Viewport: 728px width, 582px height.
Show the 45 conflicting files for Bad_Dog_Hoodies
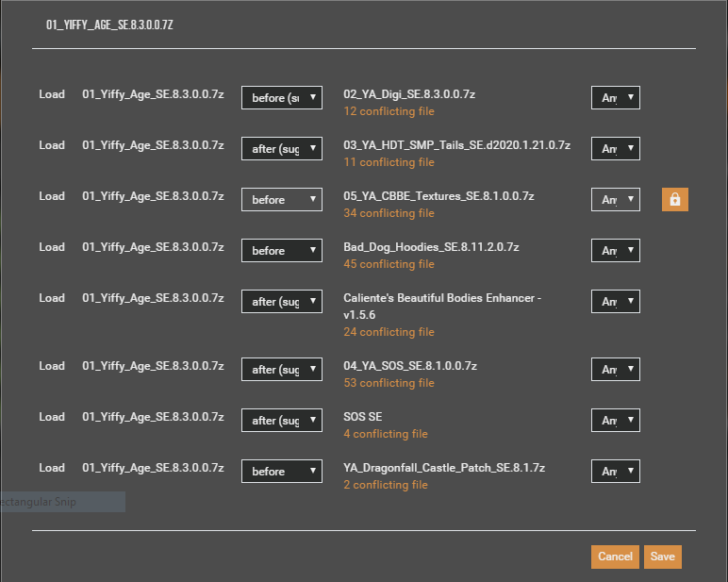389,264
